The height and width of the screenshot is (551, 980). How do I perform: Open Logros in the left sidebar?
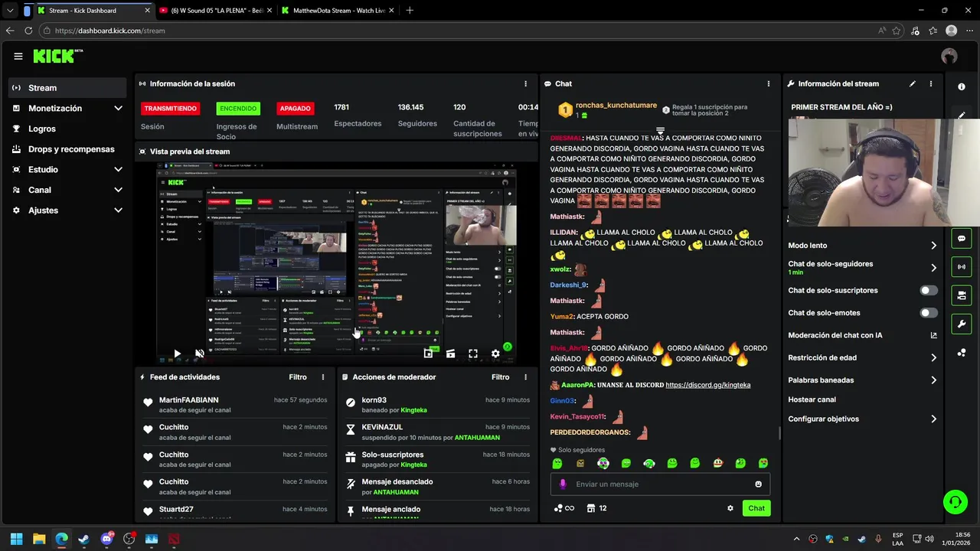tap(67, 129)
